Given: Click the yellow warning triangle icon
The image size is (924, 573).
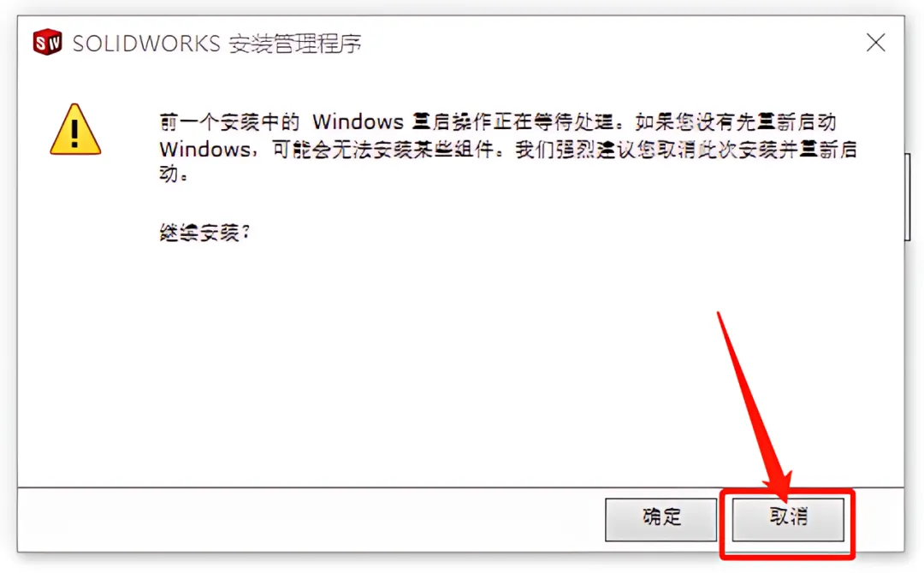Looking at the screenshot, I should 75,129.
